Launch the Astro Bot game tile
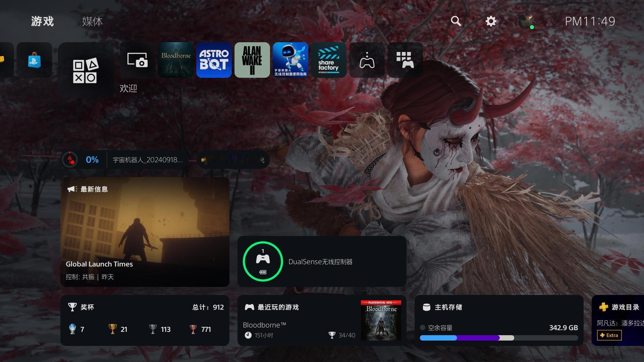This screenshot has width=644, height=362. [x=214, y=60]
